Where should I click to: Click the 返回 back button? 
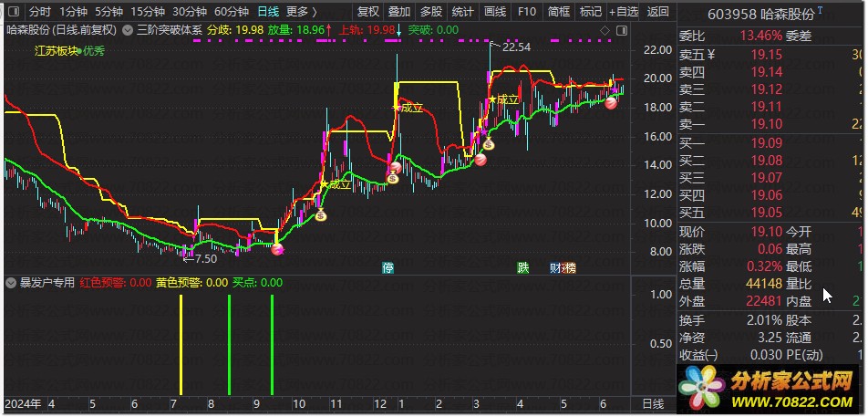(x=657, y=11)
